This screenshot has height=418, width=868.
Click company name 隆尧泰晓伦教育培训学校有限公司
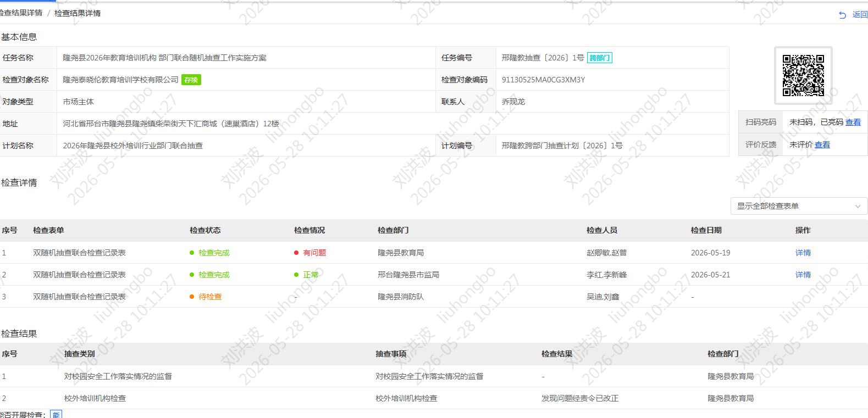[120, 80]
